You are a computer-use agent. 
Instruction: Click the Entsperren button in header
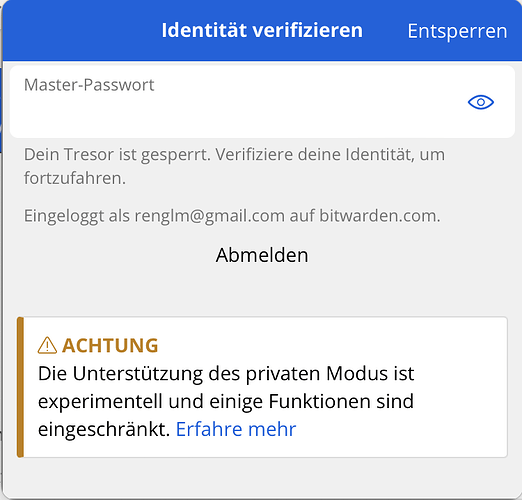pos(457,31)
